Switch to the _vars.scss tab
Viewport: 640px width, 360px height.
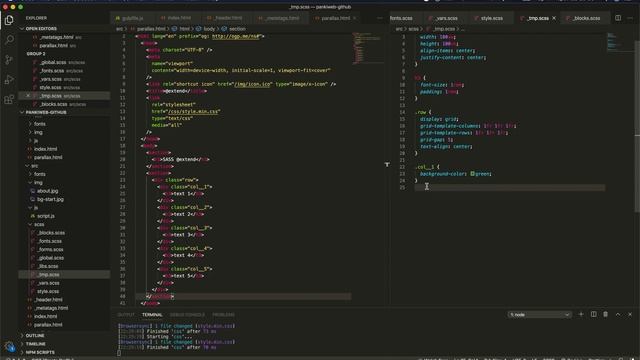[x=446, y=18]
